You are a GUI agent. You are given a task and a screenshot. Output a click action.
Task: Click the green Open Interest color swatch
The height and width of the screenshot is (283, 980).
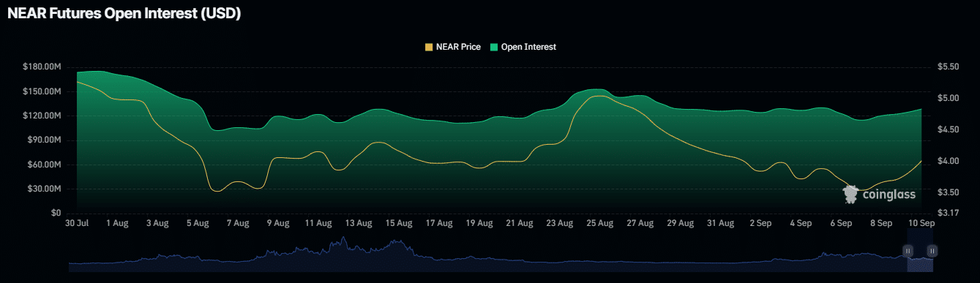494,47
